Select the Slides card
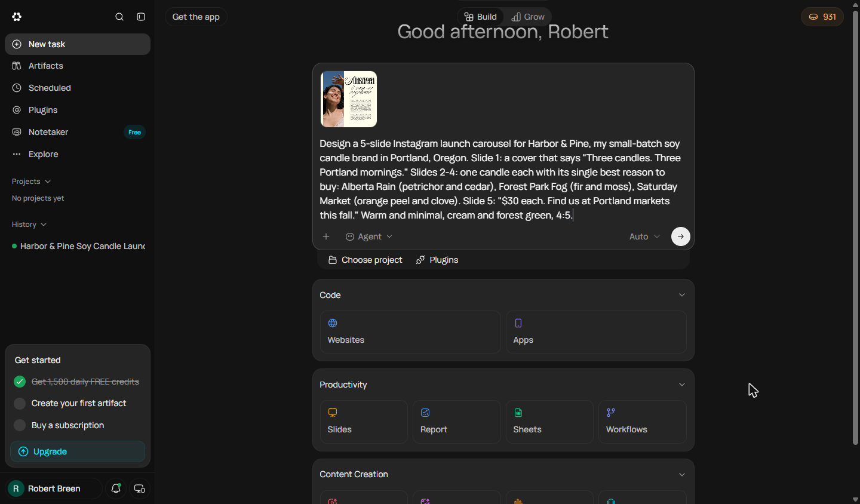Screen dimensions: 860x504 click(x=364, y=422)
